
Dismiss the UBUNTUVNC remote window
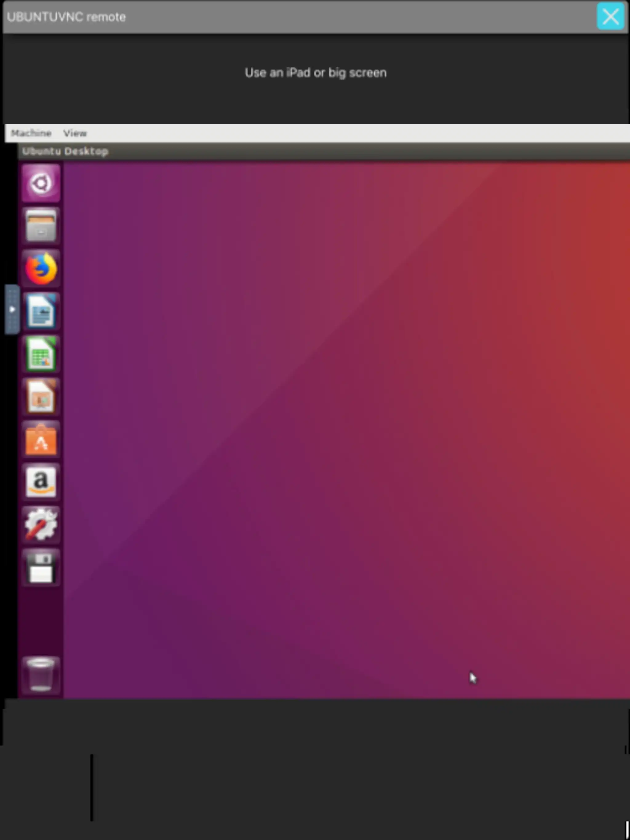pyautogui.click(x=610, y=16)
